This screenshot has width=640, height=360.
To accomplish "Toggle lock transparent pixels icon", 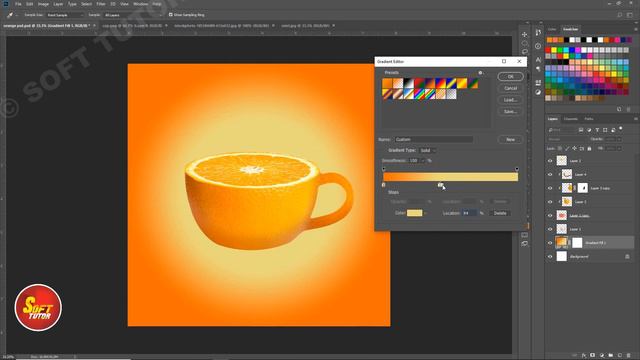I will [560, 149].
